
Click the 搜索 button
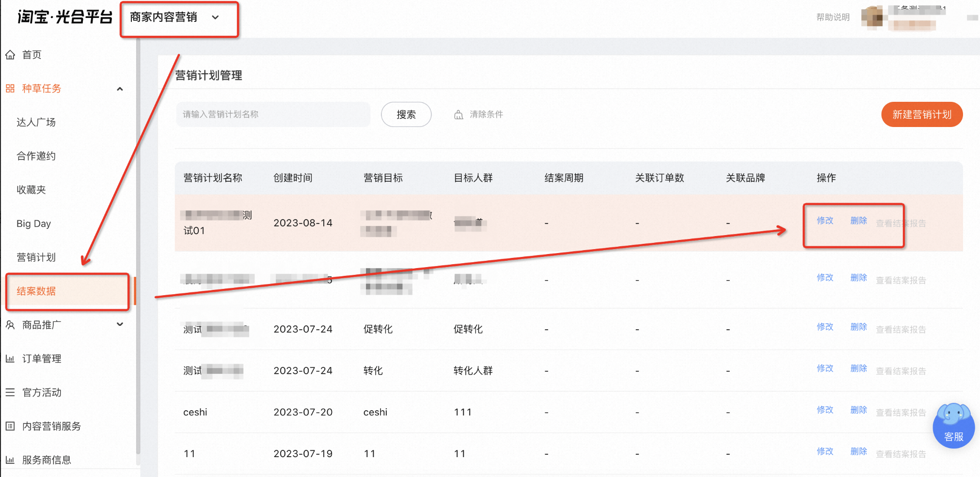(x=406, y=114)
